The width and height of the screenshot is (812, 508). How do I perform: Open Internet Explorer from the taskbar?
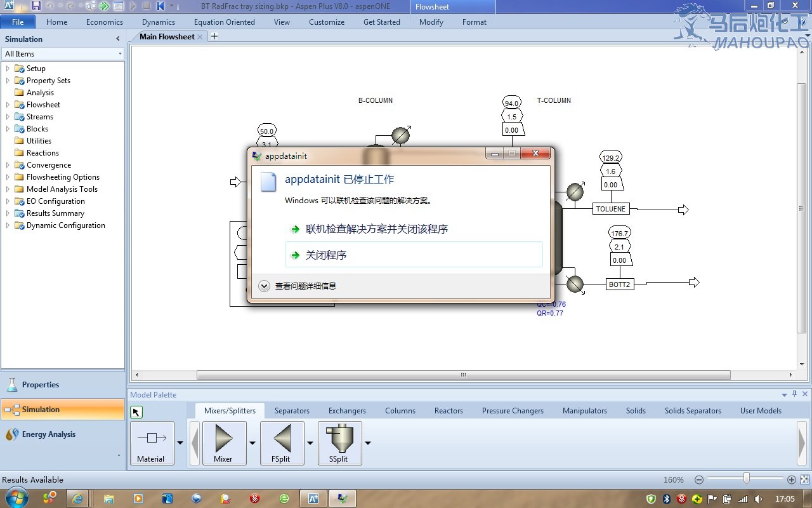(x=77, y=498)
